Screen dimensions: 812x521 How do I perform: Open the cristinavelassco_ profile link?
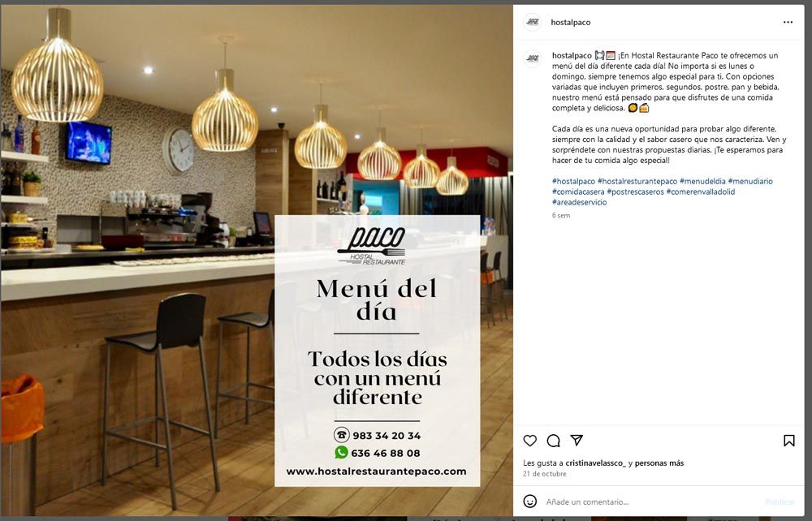[595, 463]
